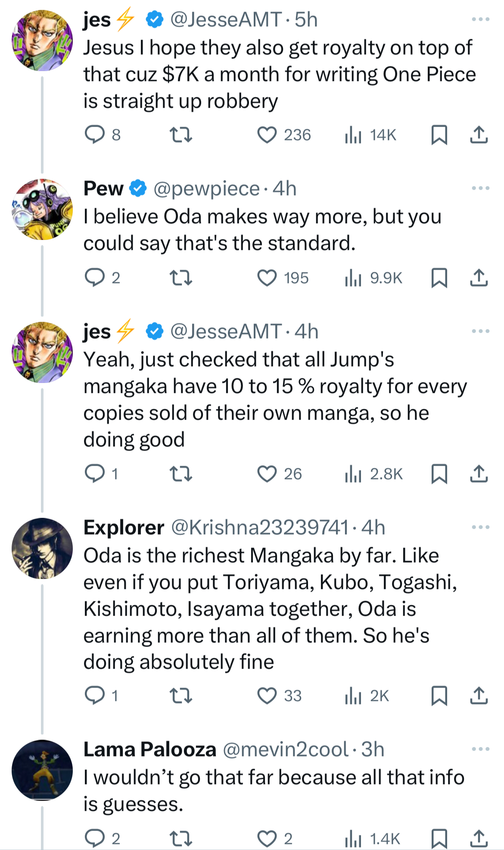Viewport: 504px width, 850px height.
Task: Retweet Pew's reply about Oda
Action: pos(181,278)
